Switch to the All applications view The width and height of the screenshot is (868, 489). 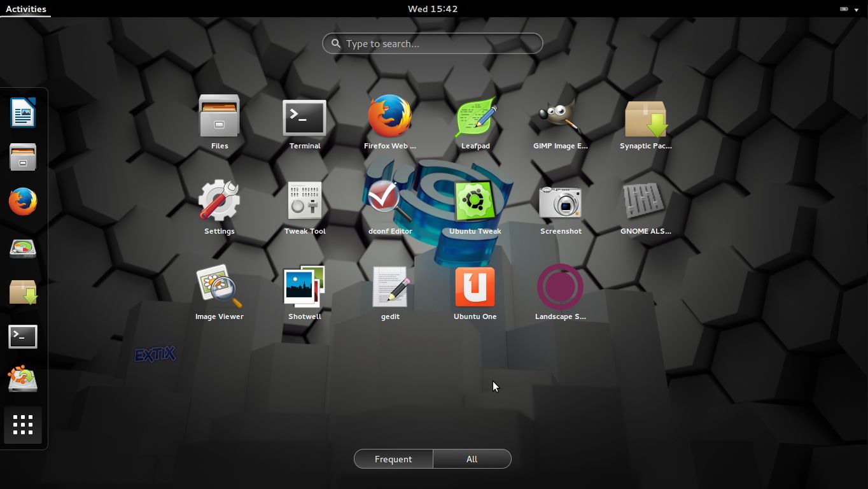tap(472, 458)
